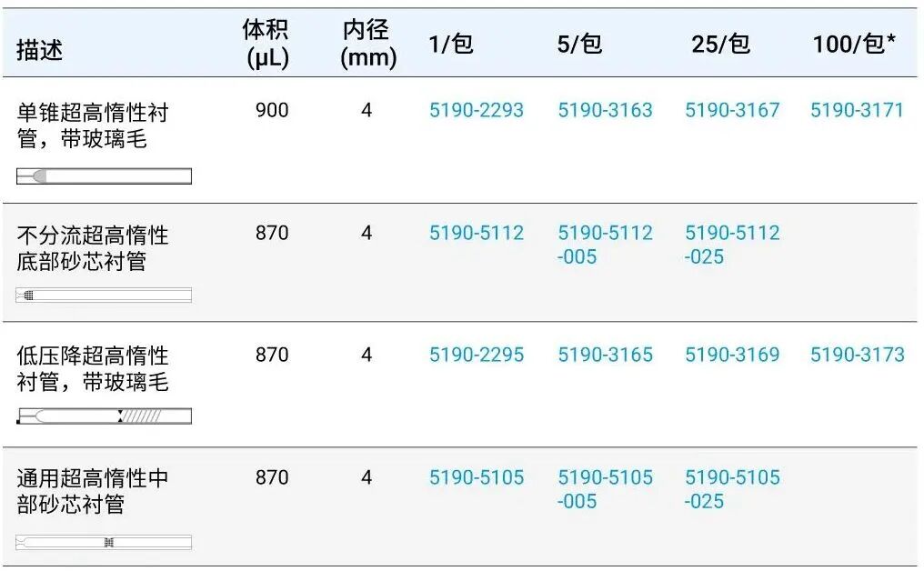
Task: Select the 5190-3167 part link
Action: (x=732, y=111)
